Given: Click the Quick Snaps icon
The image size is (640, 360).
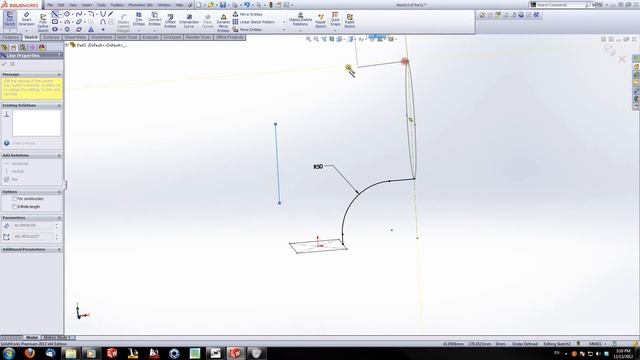Looking at the screenshot, I should pyautogui.click(x=335, y=19).
